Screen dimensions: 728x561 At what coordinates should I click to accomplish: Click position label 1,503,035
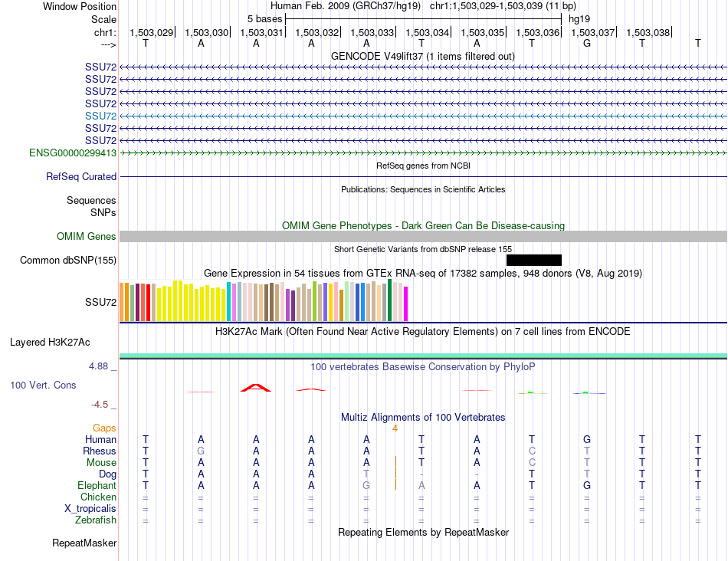click(482, 32)
